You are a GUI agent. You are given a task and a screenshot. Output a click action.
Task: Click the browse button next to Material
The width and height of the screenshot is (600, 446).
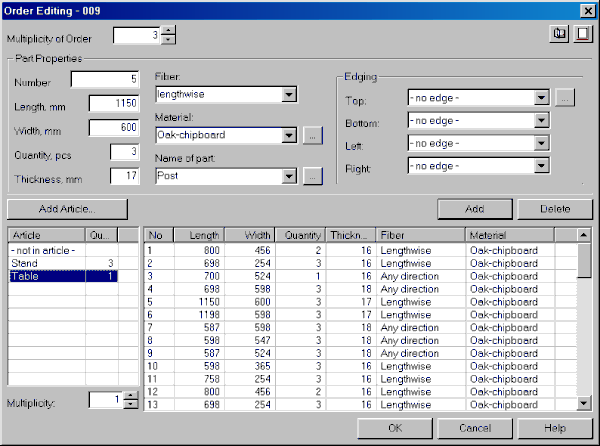coord(313,136)
